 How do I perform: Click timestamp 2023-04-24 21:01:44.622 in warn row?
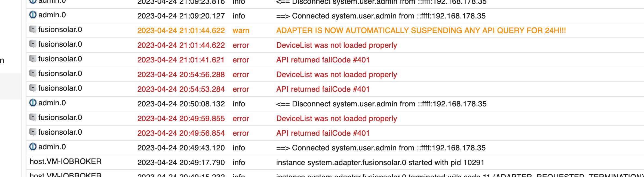[x=181, y=30]
